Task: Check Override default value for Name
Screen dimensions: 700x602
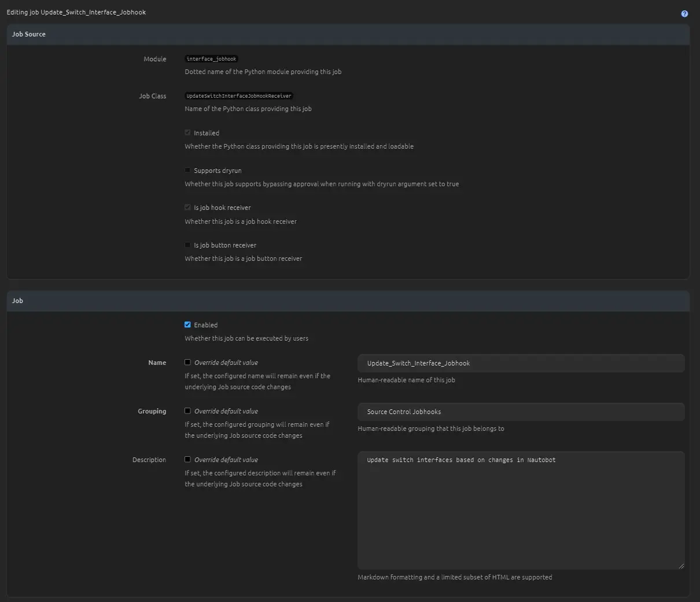Action: pyautogui.click(x=187, y=363)
